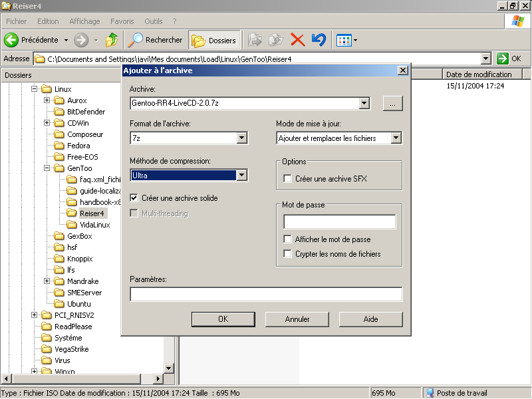Image resolution: width=532 pixels, height=399 pixels.
Task: Select the Reiser4 folder in tree
Action: click(x=86, y=213)
